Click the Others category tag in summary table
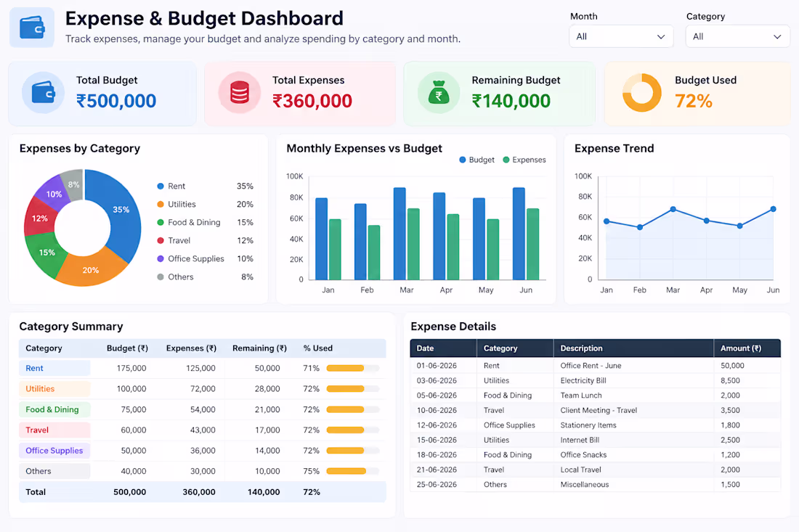This screenshot has width=799, height=532. [x=54, y=472]
